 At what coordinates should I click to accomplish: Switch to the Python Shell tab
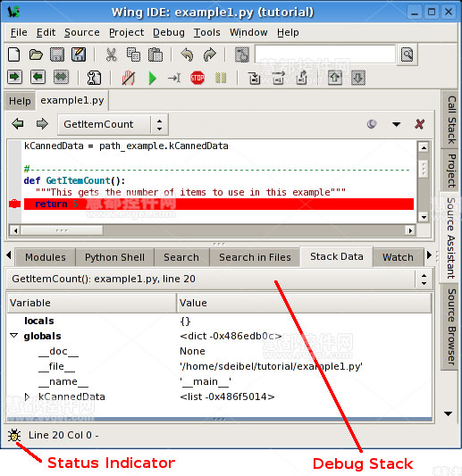114,257
